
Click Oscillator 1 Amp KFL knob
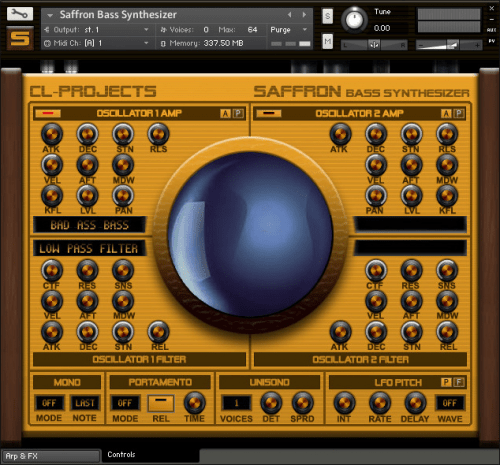[52, 196]
